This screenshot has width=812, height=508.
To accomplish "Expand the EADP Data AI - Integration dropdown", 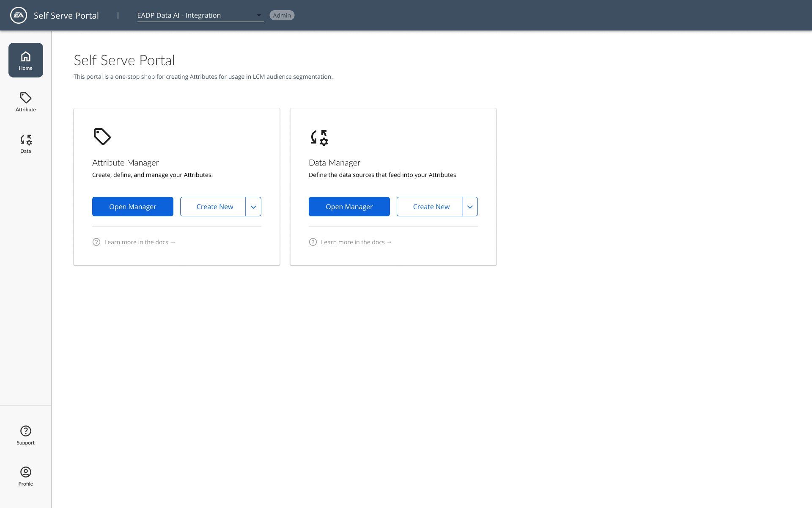I will coord(200,16).
